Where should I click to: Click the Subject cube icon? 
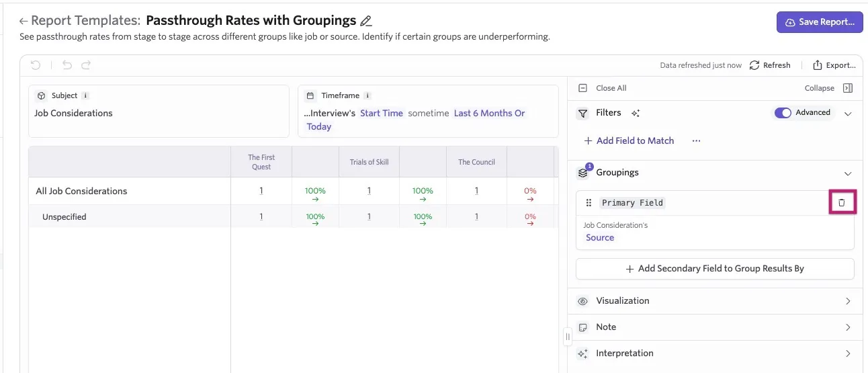pyautogui.click(x=41, y=95)
